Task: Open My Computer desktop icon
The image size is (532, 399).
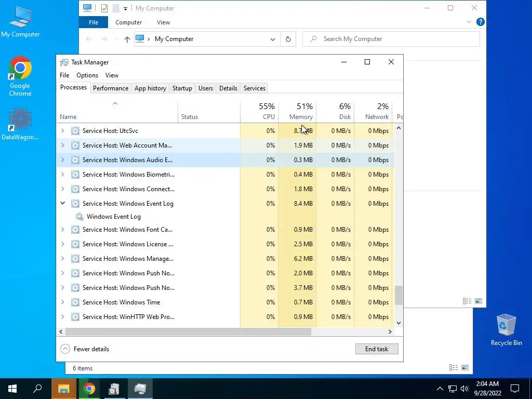Action: click(x=20, y=21)
